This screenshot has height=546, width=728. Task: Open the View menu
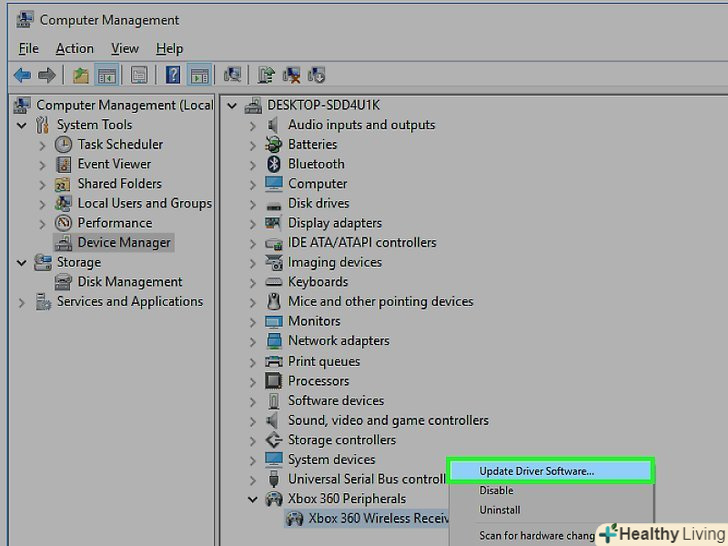pyautogui.click(x=125, y=48)
